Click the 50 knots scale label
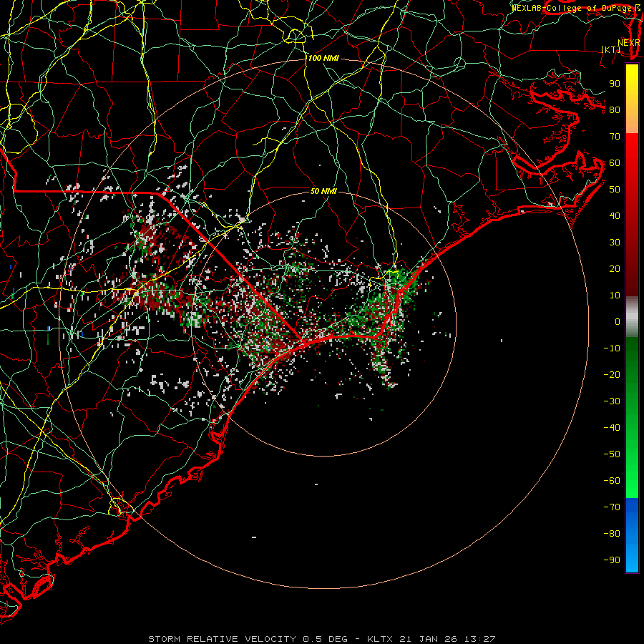The image size is (644, 644). 615,190
